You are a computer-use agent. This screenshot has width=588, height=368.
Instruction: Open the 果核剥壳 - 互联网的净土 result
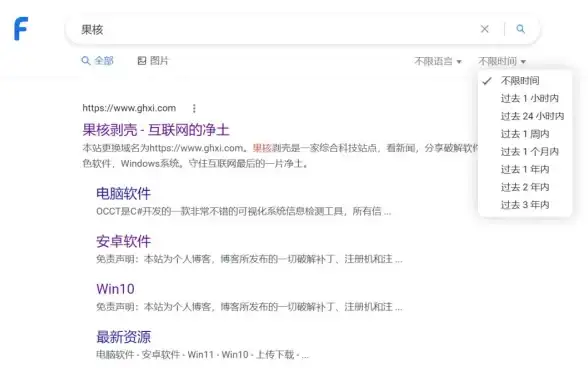(156, 130)
